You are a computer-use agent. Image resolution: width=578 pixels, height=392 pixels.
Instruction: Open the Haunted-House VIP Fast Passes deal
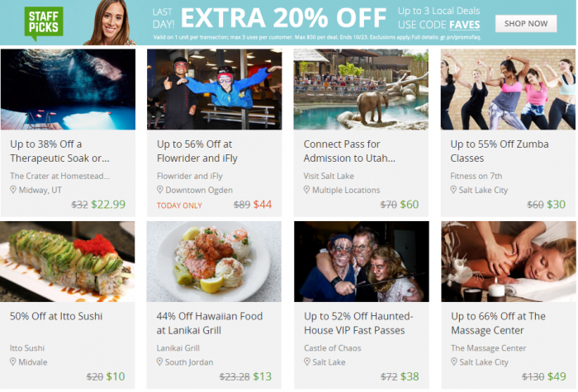[x=358, y=324]
